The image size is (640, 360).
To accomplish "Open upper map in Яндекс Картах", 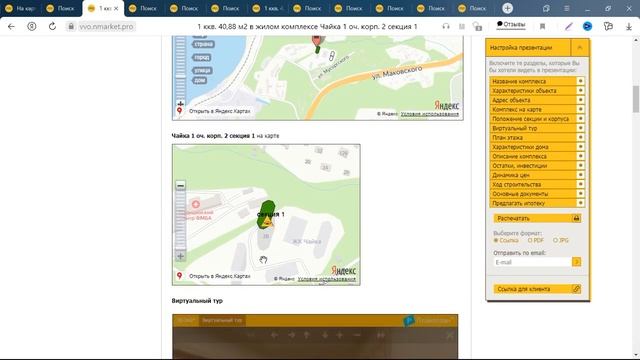I will coord(220,111).
